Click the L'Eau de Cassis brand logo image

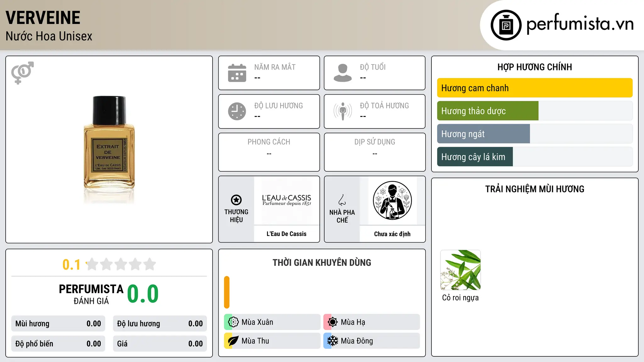pos(286,200)
